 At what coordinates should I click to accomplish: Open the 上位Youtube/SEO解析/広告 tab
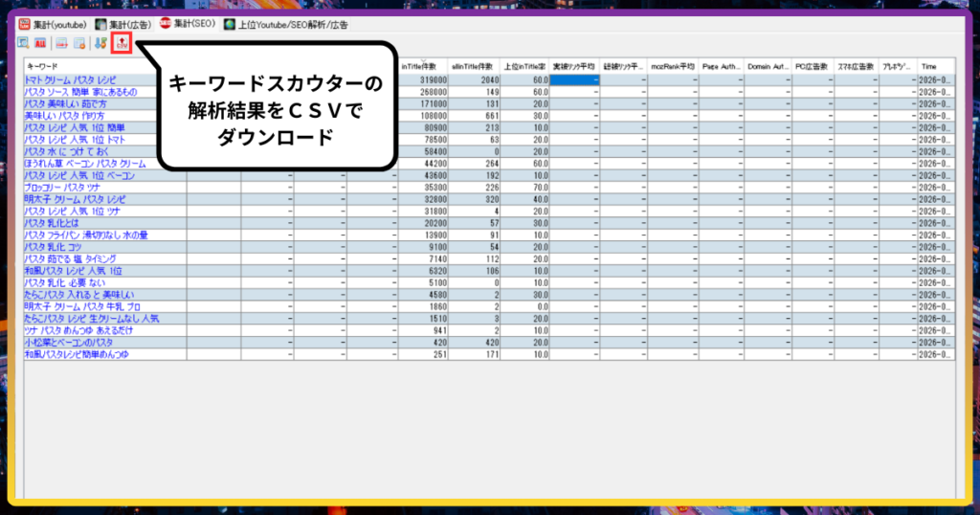click(284, 24)
